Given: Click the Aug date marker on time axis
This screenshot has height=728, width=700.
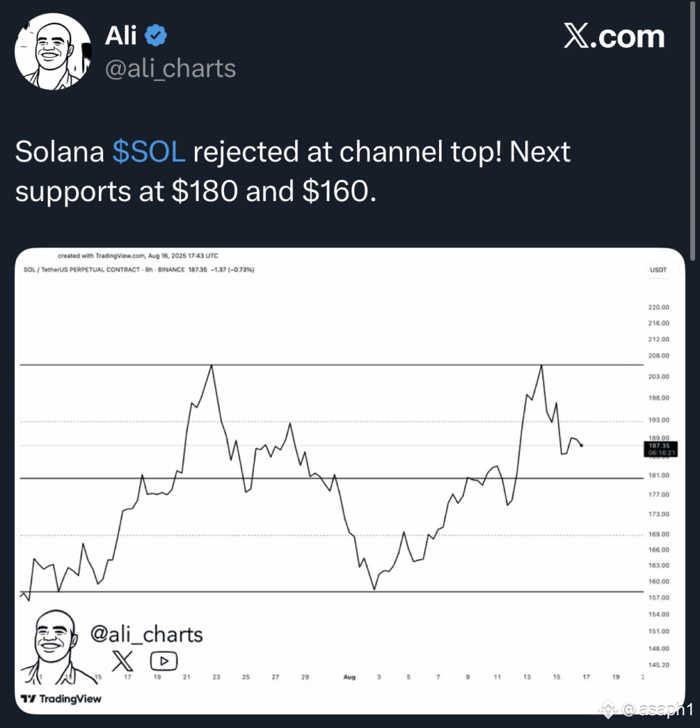Looking at the screenshot, I should (x=349, y=677).
